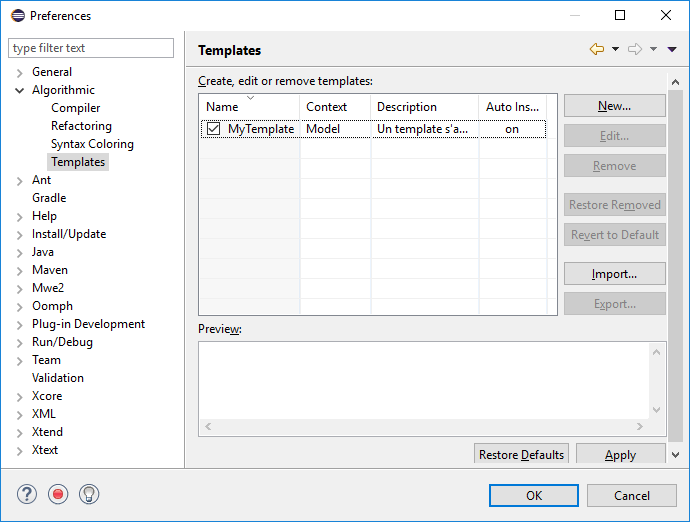Click the Restore Defaults button

[x=521, y=454]
